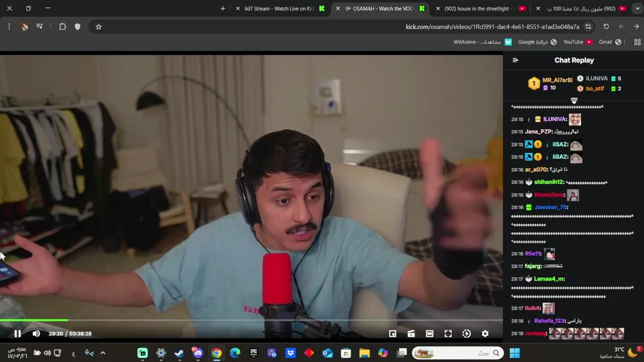Open the WitAnime bookmark
The width and height of the screenshot is (644, 362).
482,42
